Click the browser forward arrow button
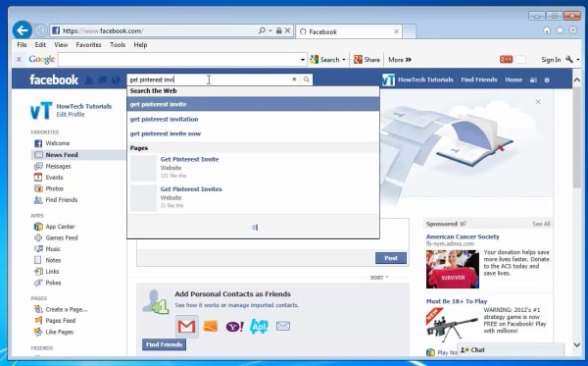 click(41, 30)
